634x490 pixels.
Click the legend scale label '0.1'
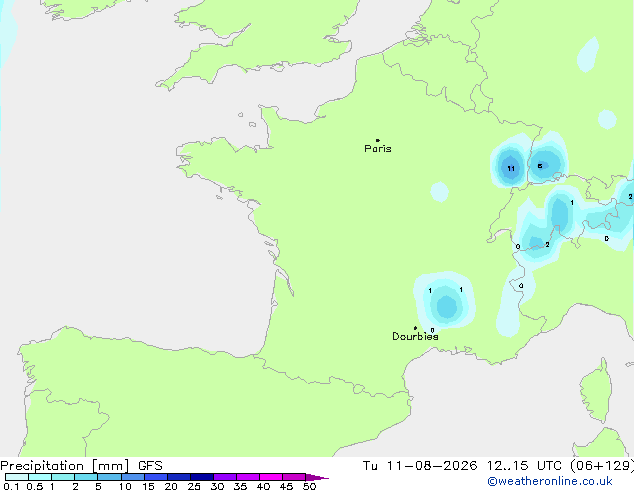click(11, 486)
